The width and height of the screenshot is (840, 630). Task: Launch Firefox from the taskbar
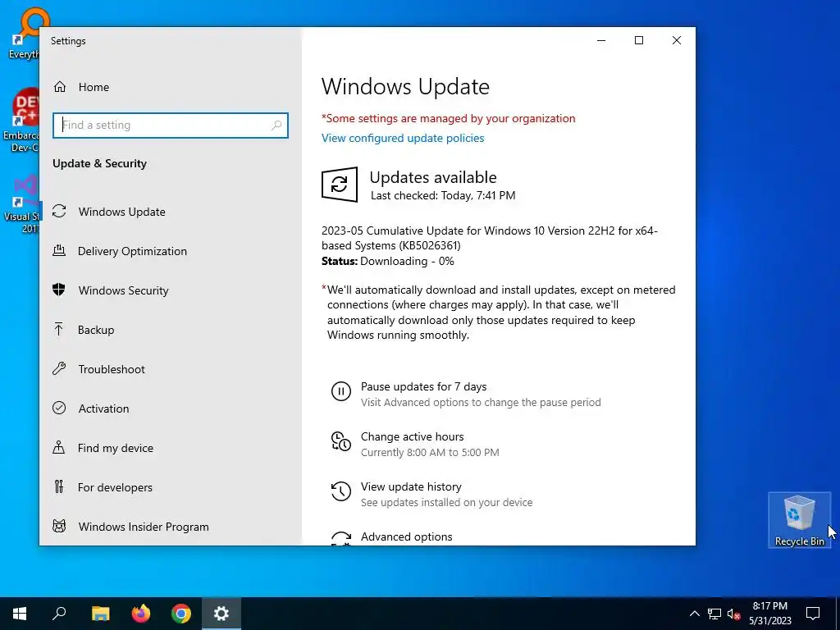141,614
